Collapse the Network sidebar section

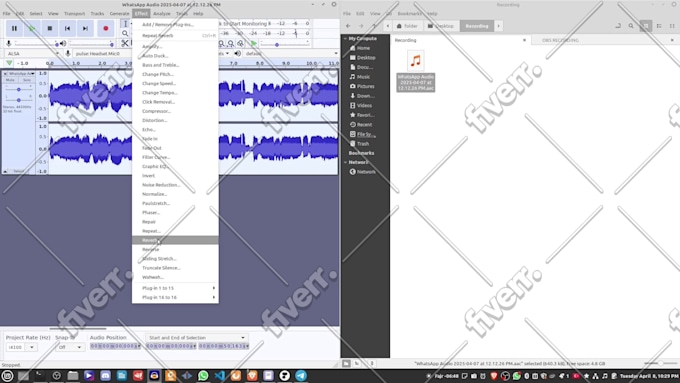[346, 162]
